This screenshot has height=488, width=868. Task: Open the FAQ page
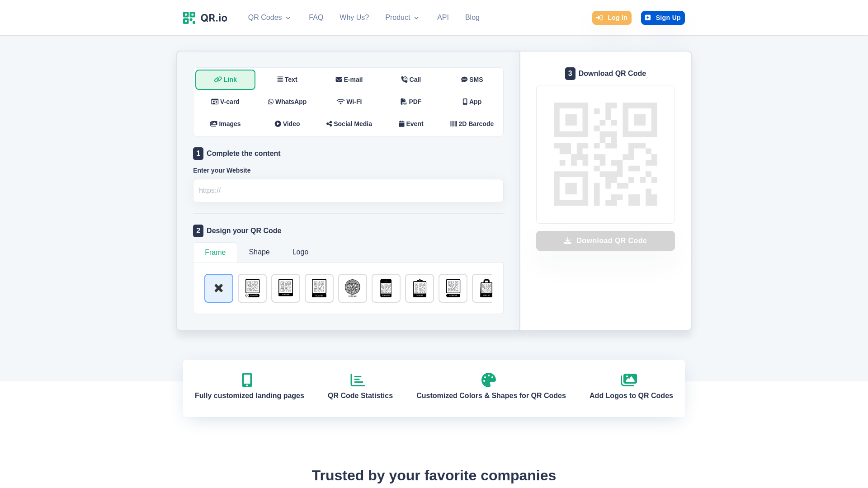click(316, 18)
